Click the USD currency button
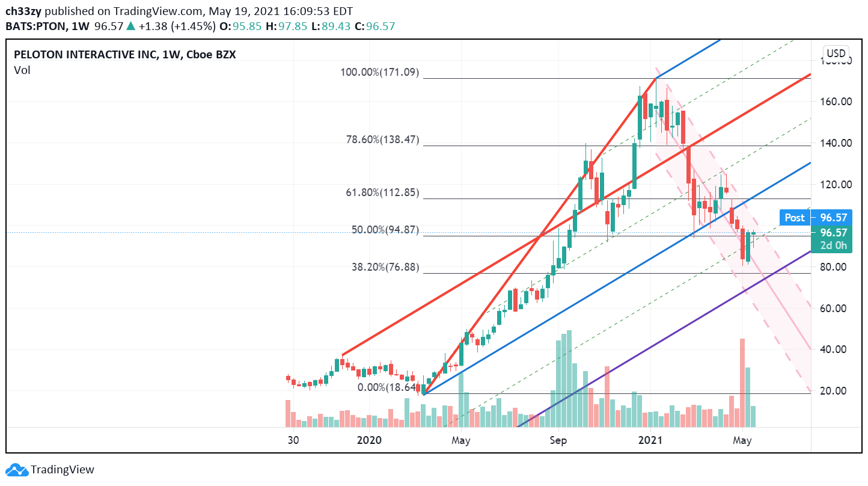The height and width of the screenshot is (486, 868). click(x=836, y=53)
